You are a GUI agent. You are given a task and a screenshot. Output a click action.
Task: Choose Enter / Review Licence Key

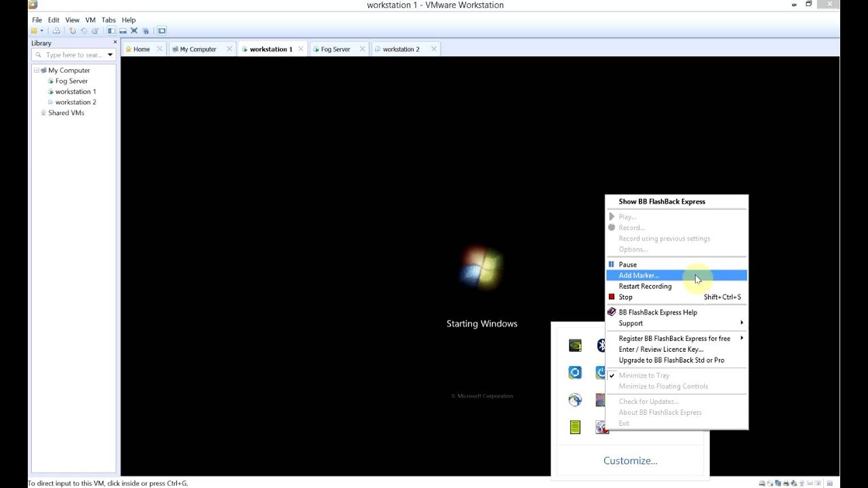(x=677, y=349)
